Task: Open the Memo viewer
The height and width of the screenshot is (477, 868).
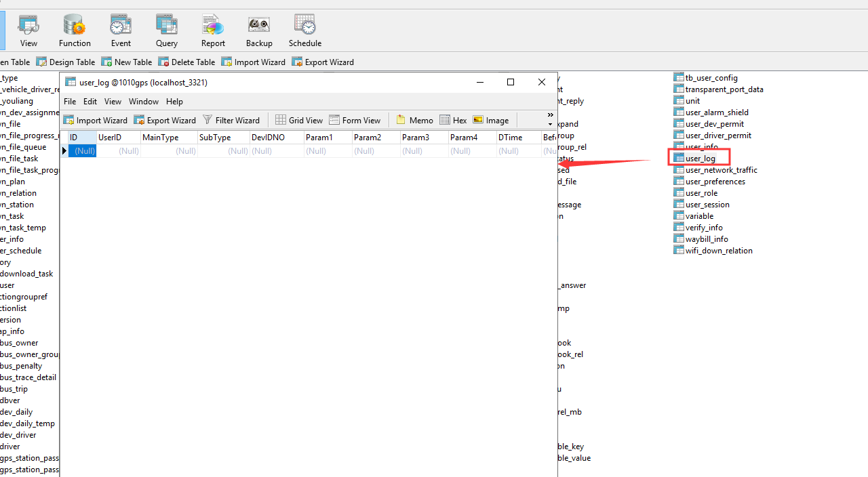Action: [x=414, y=120]
